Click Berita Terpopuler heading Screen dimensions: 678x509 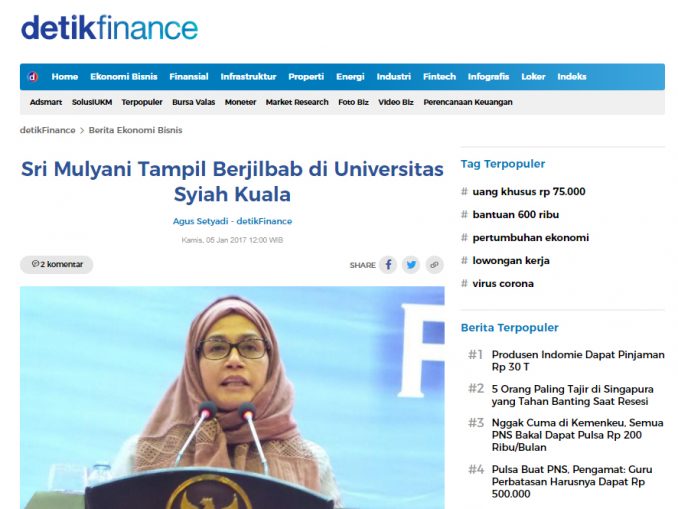[510, 327]
